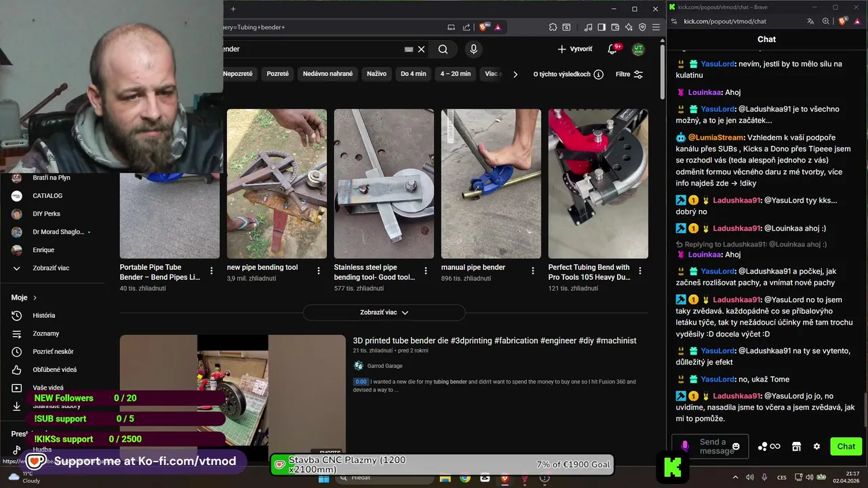Viewport: 868px width, 488px height.
Task: Click the share page icon in address bar
Action: point(467,27)
